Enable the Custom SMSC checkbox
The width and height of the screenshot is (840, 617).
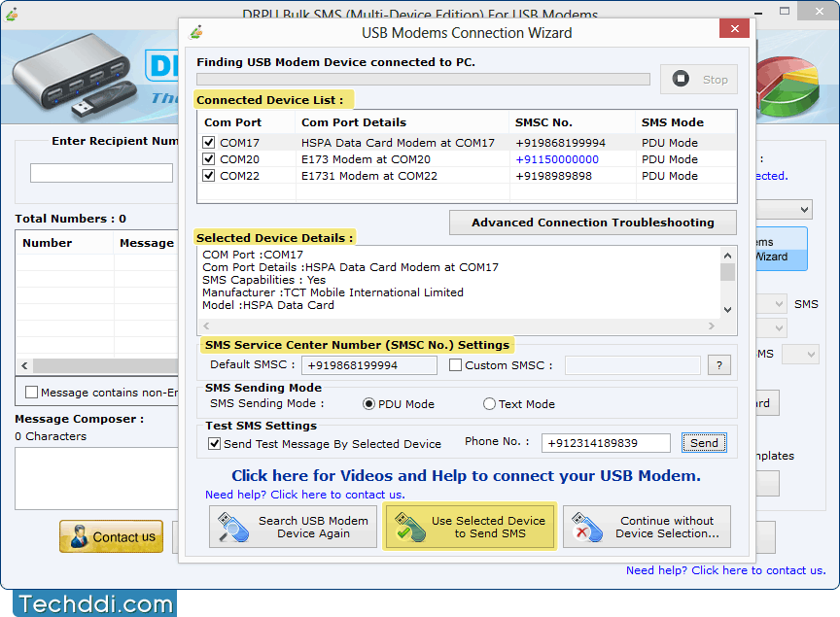[455, 364]
